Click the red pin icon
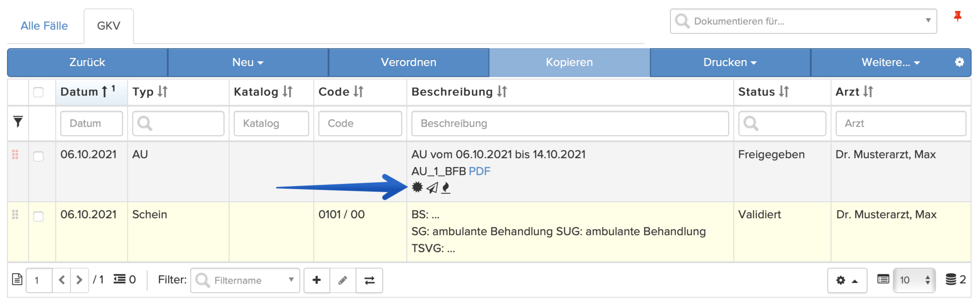980x302 pixels. pyautogui.click(x=957, y=16)
